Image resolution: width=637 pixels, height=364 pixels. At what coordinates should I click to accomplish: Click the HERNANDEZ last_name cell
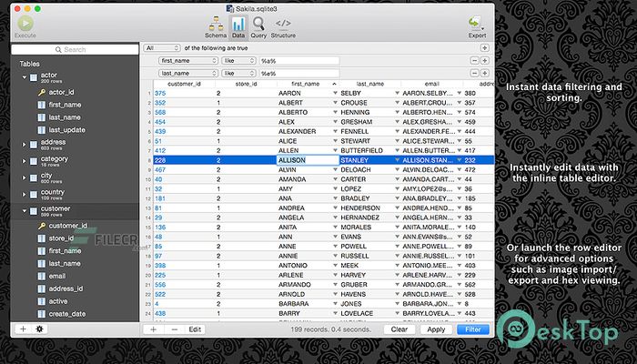[369, 217]
